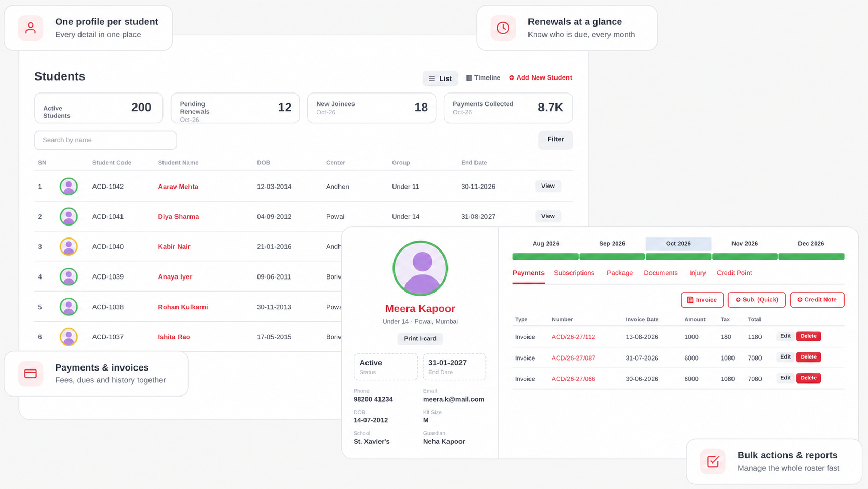Click the Payments Collected stat card

[508, 108]
